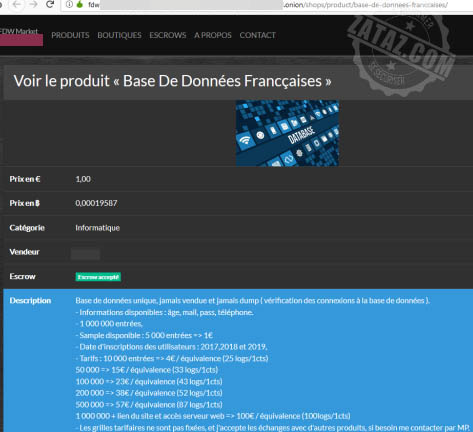This screenshot has height=432, width=473.
Task: Click the 'Tarifs : 10 000 entrées => 4€' line
Action: (x=172, y=359)
